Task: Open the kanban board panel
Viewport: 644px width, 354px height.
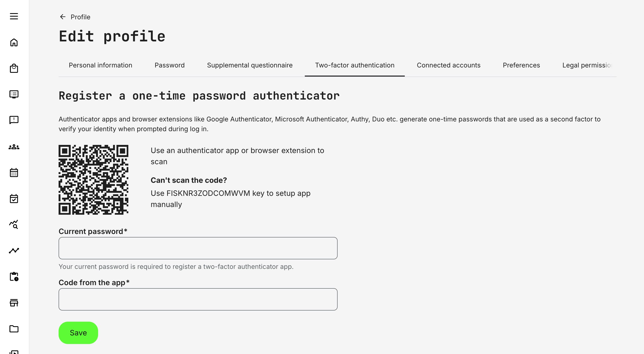Action: point(14,94)
